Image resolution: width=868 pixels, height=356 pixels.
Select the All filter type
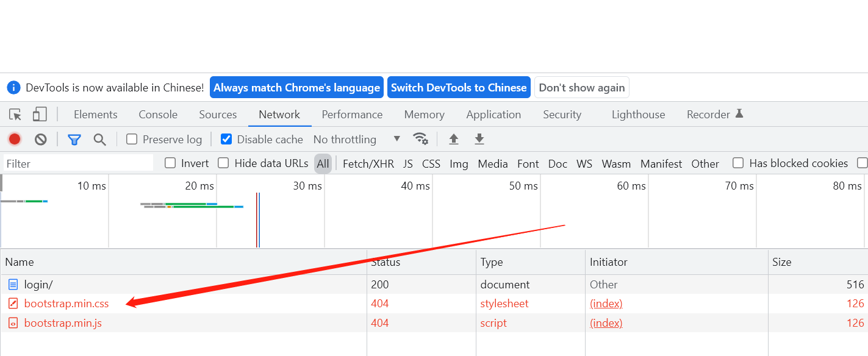tap(323, 163)
